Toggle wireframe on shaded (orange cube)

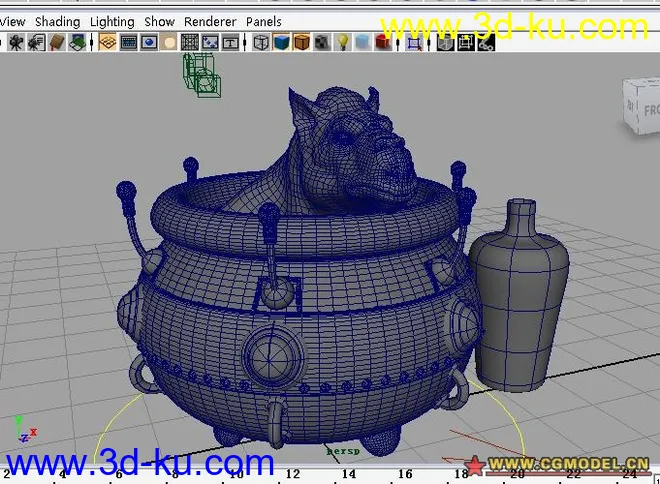301,42
